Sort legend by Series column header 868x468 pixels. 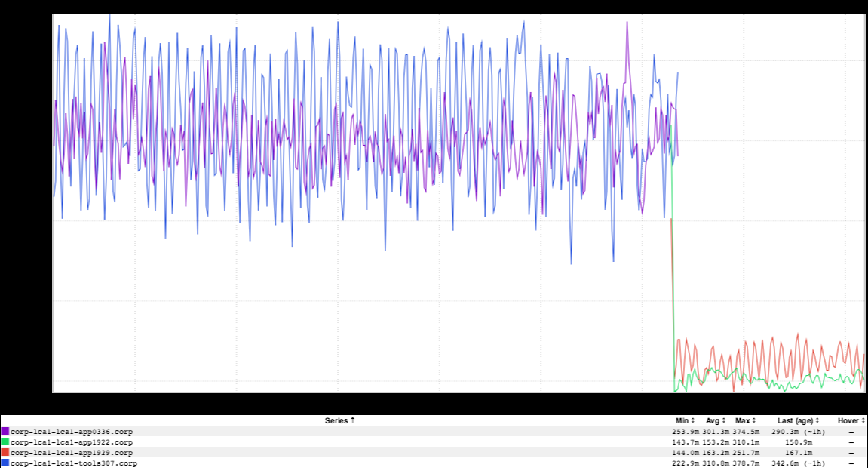[x=340, y=420]
